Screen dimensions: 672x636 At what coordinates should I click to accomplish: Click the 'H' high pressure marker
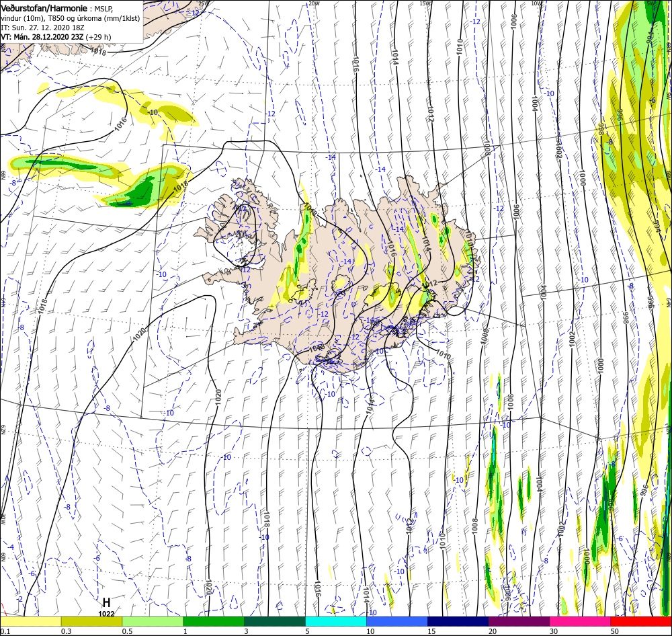106,603
